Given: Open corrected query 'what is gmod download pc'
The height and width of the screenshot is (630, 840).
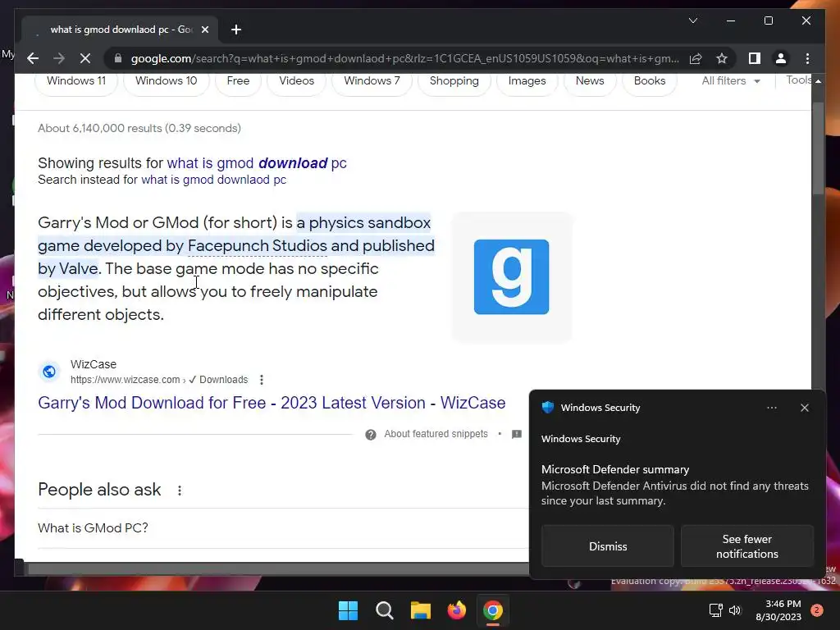Looking at the screenshot, I should [257, 163].
